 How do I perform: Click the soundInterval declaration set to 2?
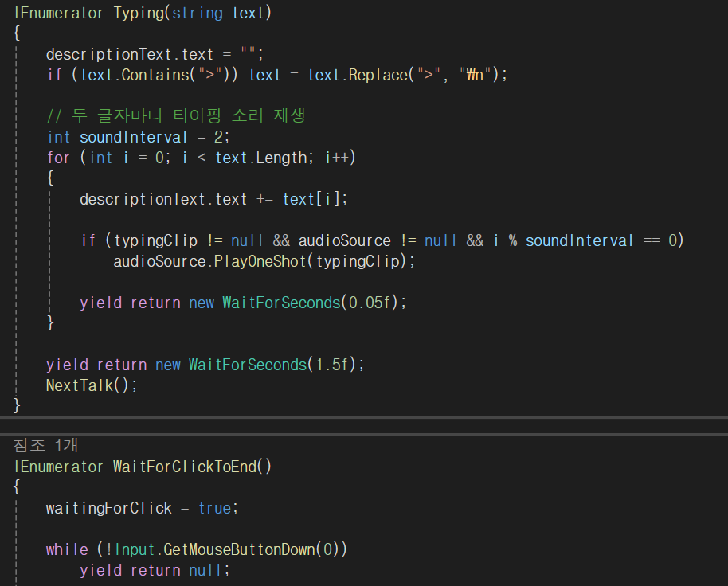[x=139, y=137]
